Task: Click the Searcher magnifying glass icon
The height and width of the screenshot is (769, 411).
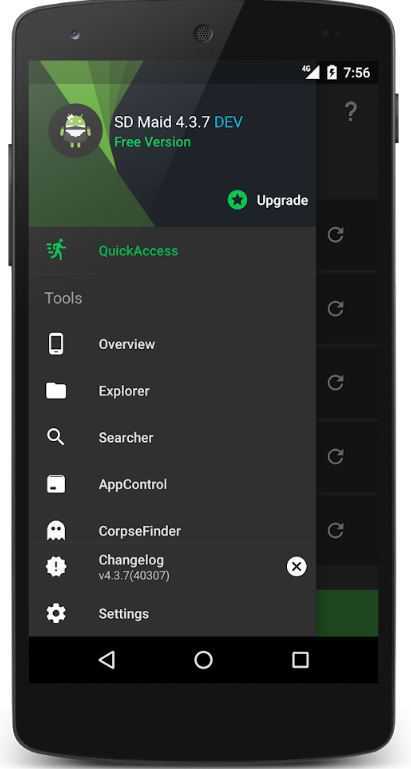Action: 55,436
